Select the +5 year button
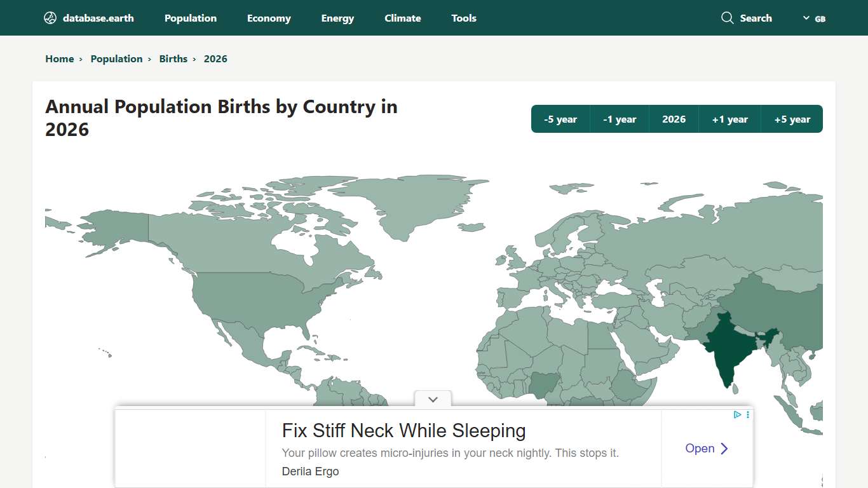 pos(792,119)
